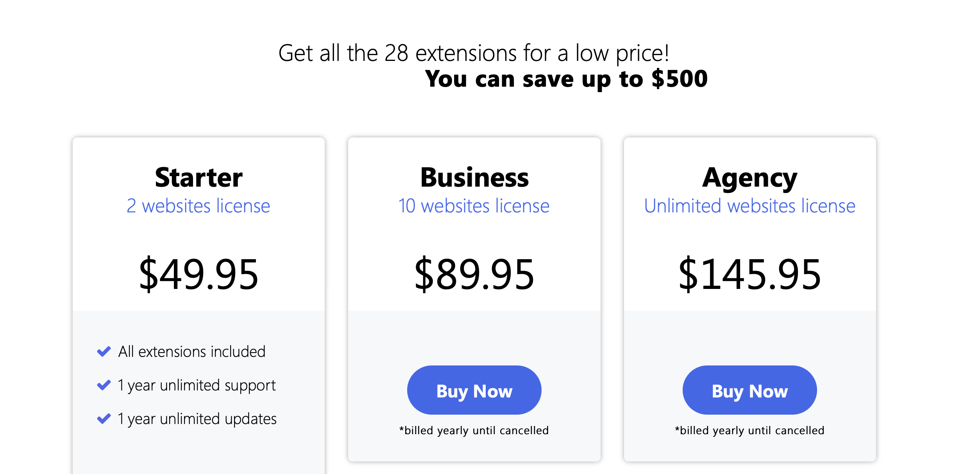Open the 10 websites license link

(474, 206)
